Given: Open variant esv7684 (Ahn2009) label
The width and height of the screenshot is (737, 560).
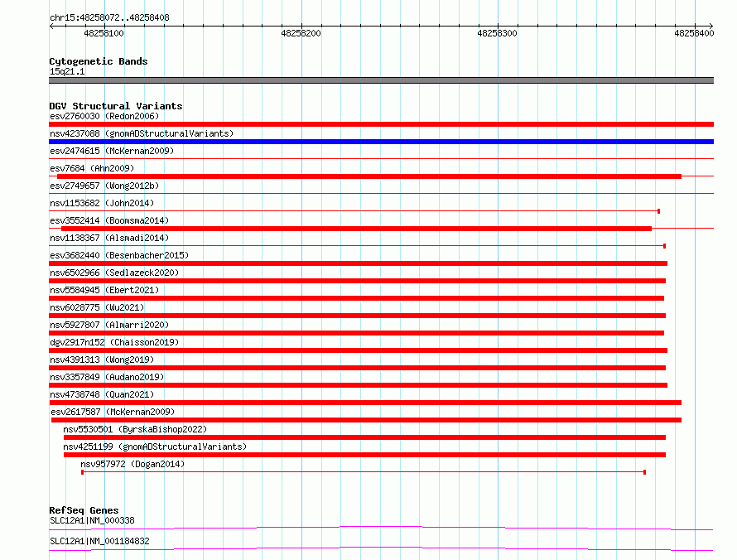Looking at the screenshot, I should [92, 168].
